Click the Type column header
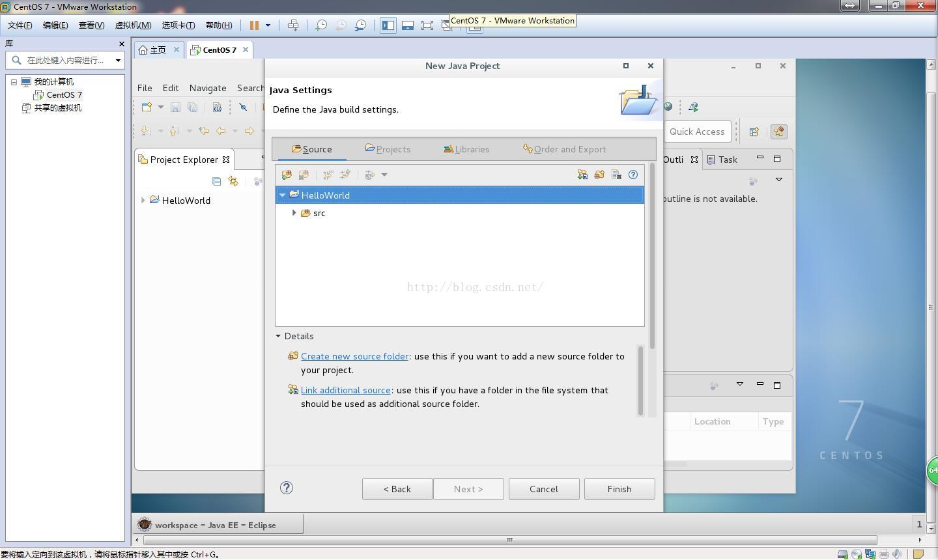 [x=773, y=421]
